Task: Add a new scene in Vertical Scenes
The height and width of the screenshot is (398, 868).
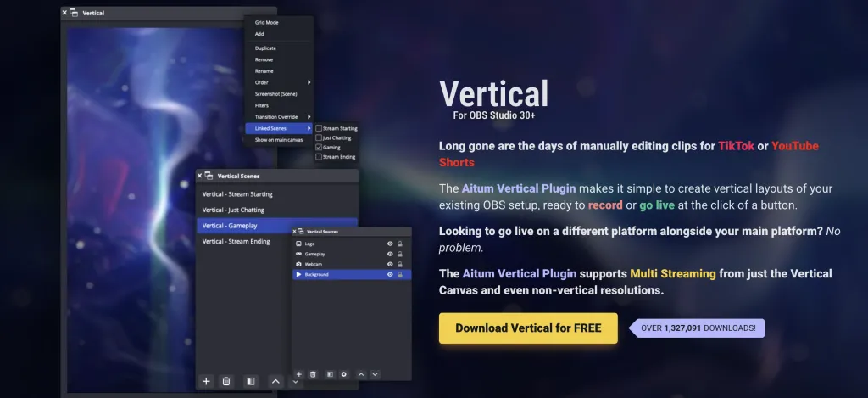Action: [x=206, y=381]
